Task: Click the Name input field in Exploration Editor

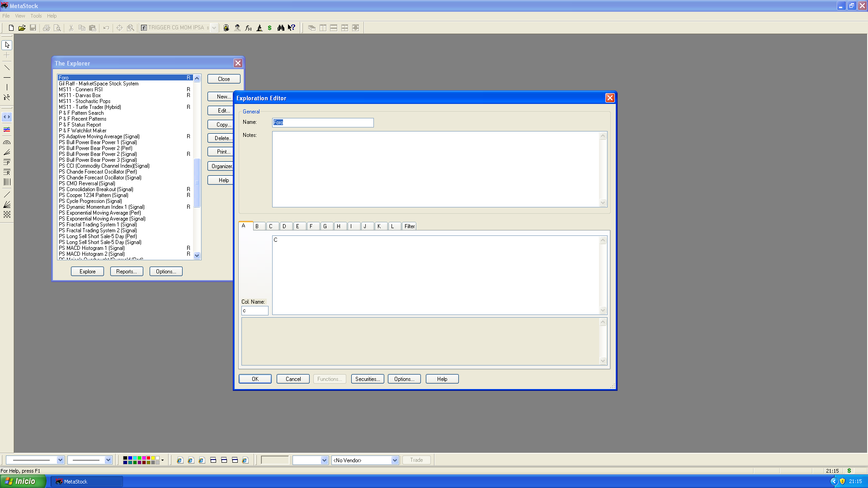Action: coord(322,122)
